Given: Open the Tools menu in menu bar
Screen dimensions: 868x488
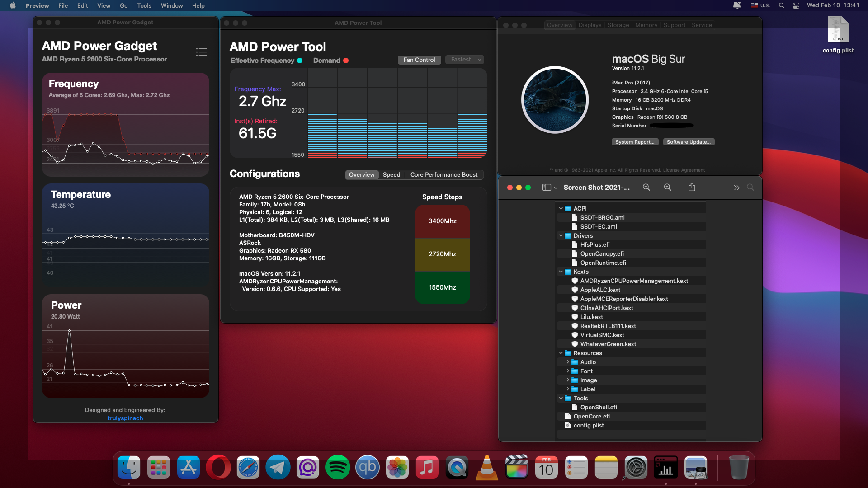Looking at the screenshot, I should [144, 5].
